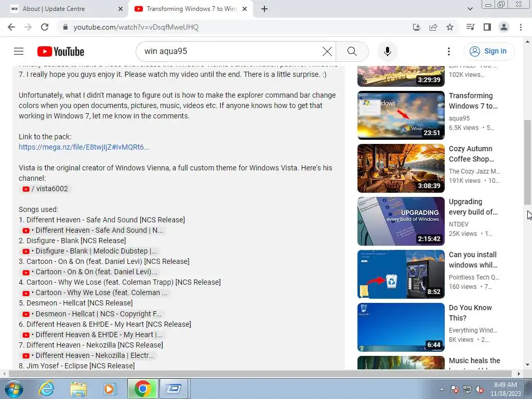This screenshot has height=399, width=532.
Task: Launch Internet Explorer from taskbar
Action: click(x=46, y=389)
